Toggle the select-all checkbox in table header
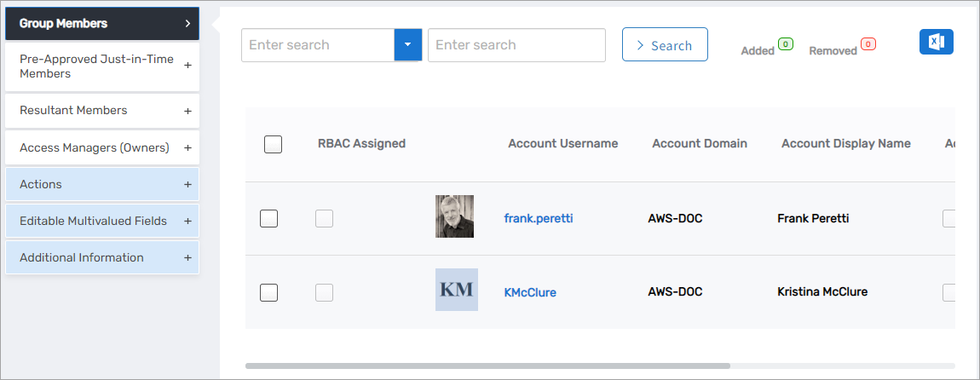 273,144
